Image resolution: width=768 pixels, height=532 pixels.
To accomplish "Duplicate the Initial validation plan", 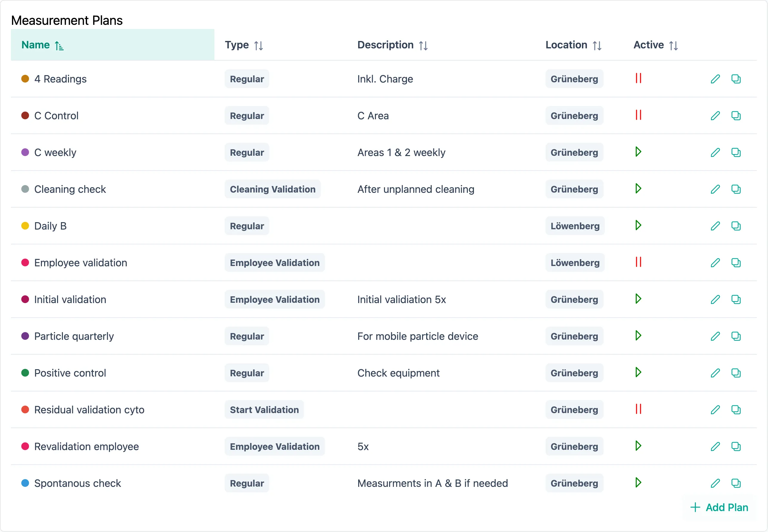I will [736, 299].
